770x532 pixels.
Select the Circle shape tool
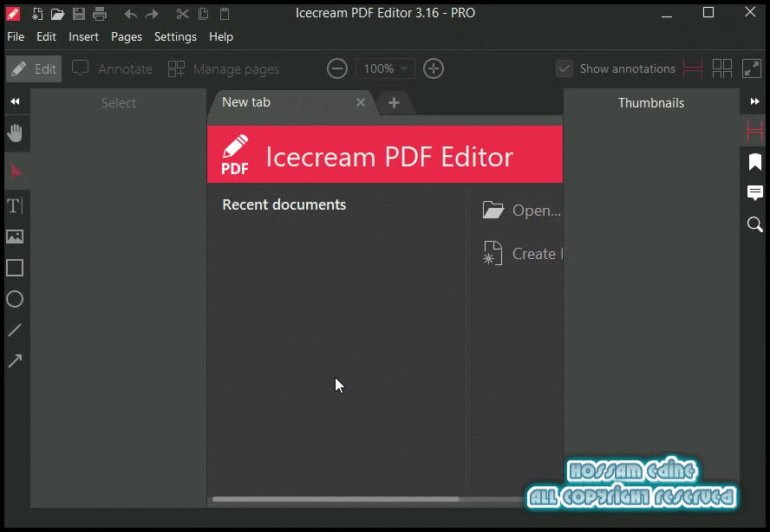pos(15,299)
